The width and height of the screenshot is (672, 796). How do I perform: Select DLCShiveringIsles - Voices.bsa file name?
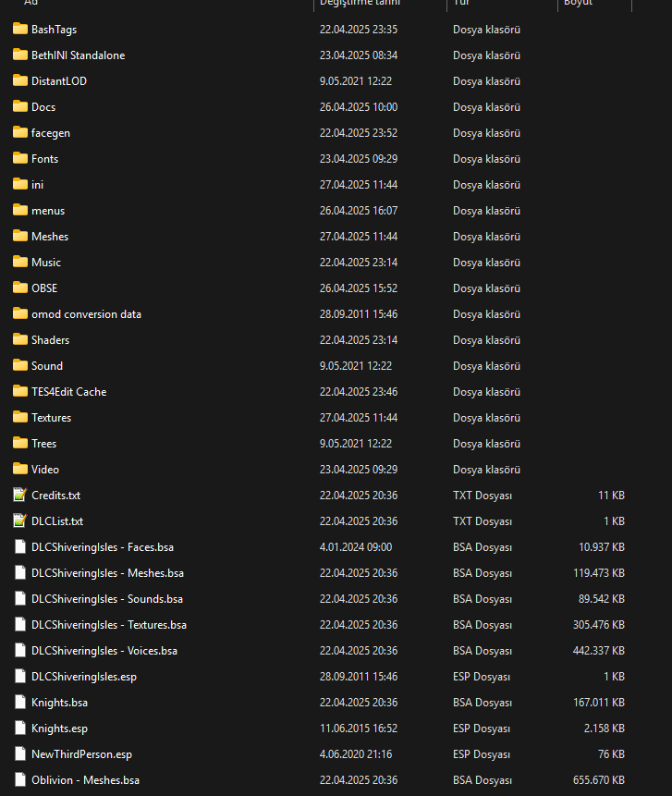(x=104, y=651)
